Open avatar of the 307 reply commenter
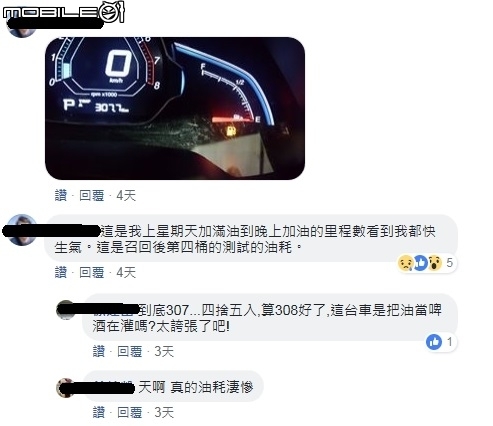Image resolution: width=493 pixels, height=426 pixels. (x=66, y=310)
